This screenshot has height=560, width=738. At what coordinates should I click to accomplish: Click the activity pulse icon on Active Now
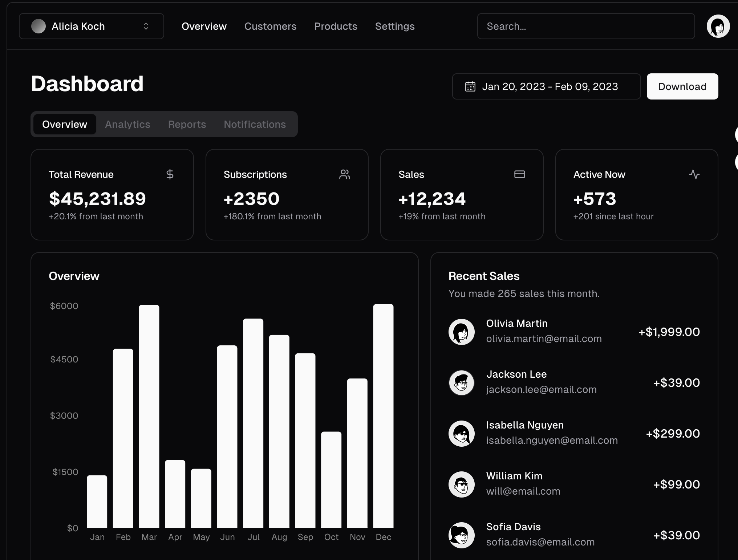click(x=694, y=174)
